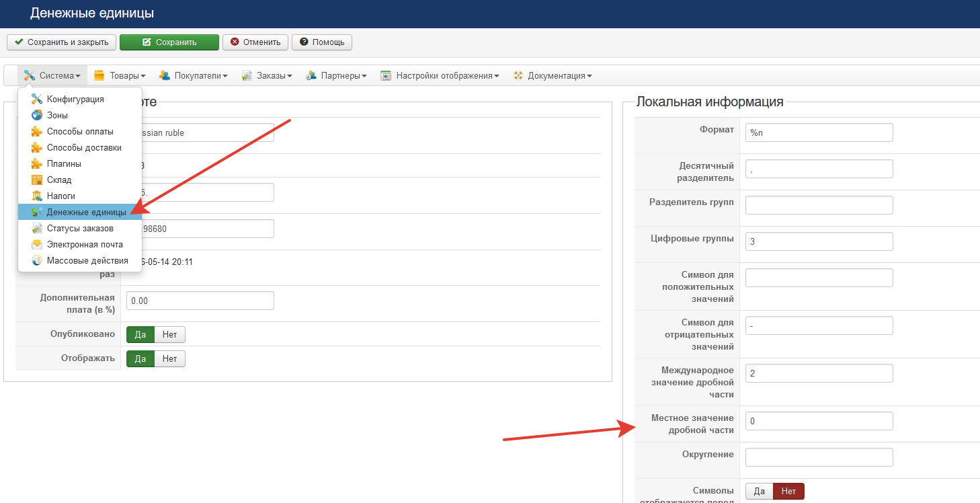Click the bank icon beside Налоги
The image size is (980, 503).
tap(37, 196)
